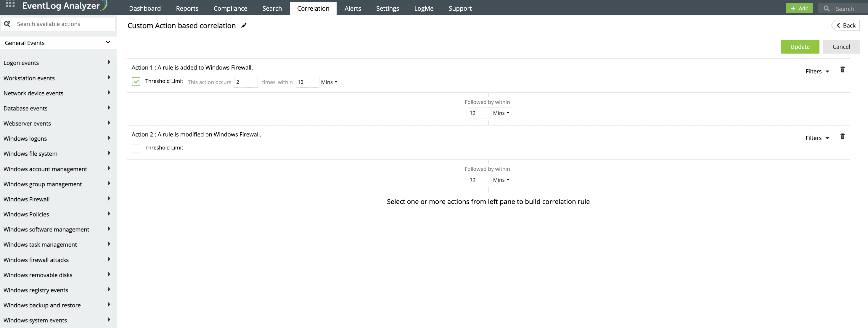The width and height of the screenshot is (868, 328).
Task: Switch to the Alerts tab
Action: click(353, 8)
